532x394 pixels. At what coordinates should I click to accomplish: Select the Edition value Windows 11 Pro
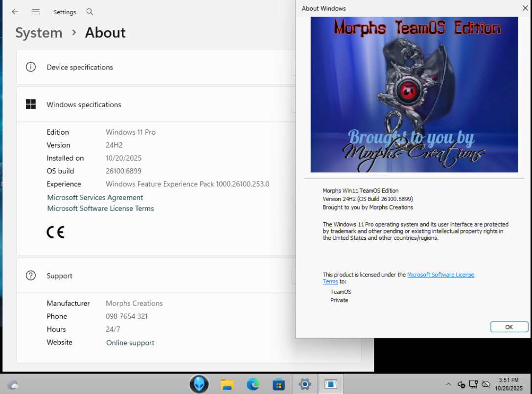coord(131,132)
